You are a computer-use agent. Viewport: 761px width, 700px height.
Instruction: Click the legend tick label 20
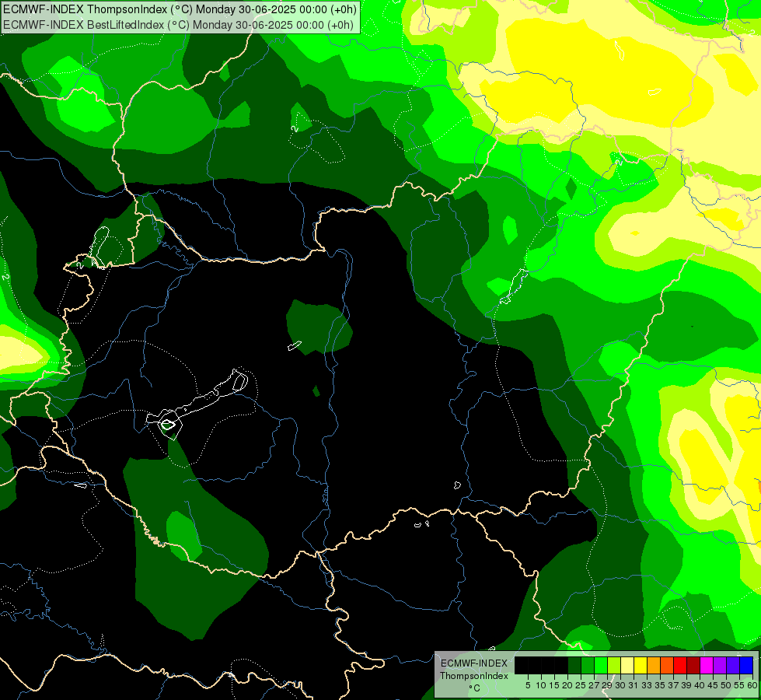coord(567,685)
